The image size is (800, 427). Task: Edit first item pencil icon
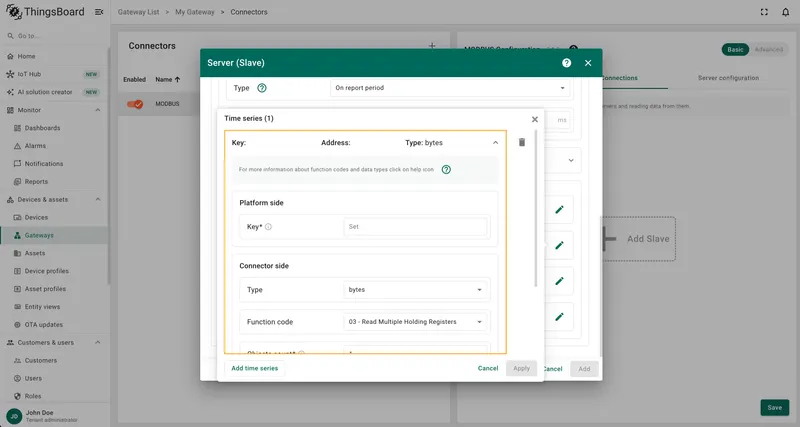pos(559,210)
